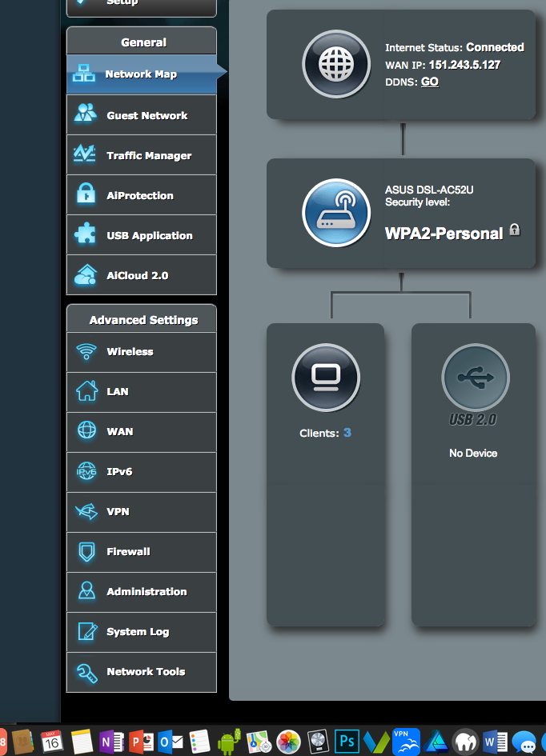Go to Firewall settings
The height and width of the screenshot is (756, 546).
click(x=142, y=552)
